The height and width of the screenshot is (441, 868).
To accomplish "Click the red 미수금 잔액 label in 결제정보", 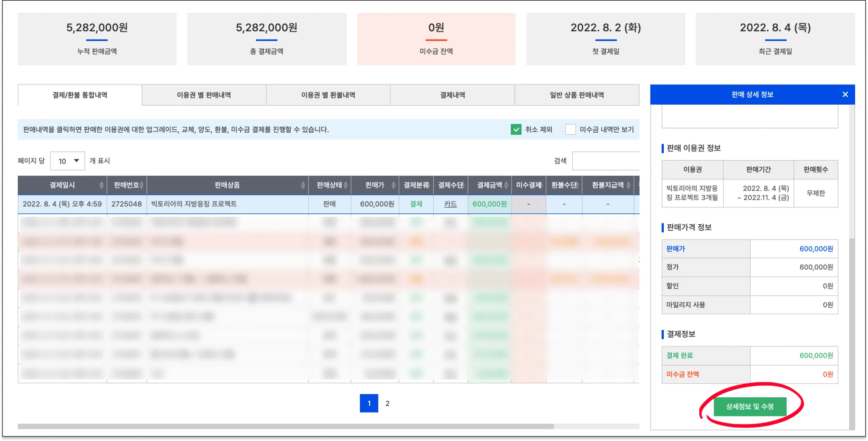I will 682,374.
